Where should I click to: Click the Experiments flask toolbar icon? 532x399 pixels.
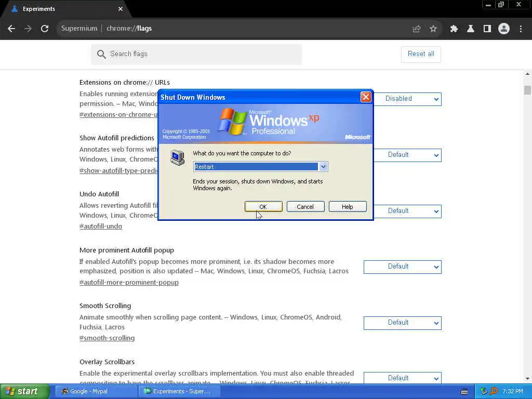pos(471,29)
